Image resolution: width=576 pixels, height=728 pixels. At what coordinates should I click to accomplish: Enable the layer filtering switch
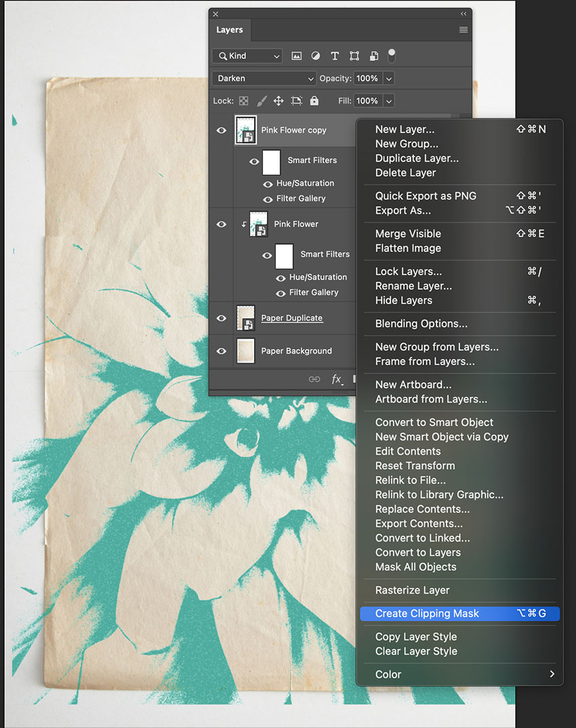pos(392,56)
